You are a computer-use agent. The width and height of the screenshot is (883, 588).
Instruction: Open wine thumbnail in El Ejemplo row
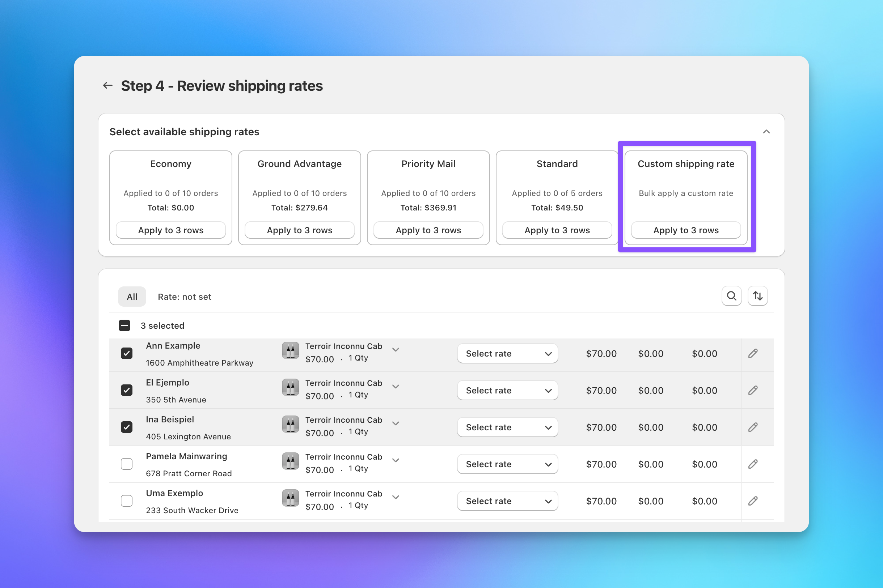coord(291,387)
